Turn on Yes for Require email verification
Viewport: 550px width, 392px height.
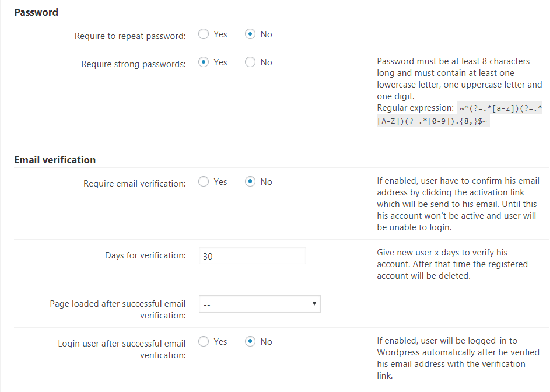click(x=204, y=182)
